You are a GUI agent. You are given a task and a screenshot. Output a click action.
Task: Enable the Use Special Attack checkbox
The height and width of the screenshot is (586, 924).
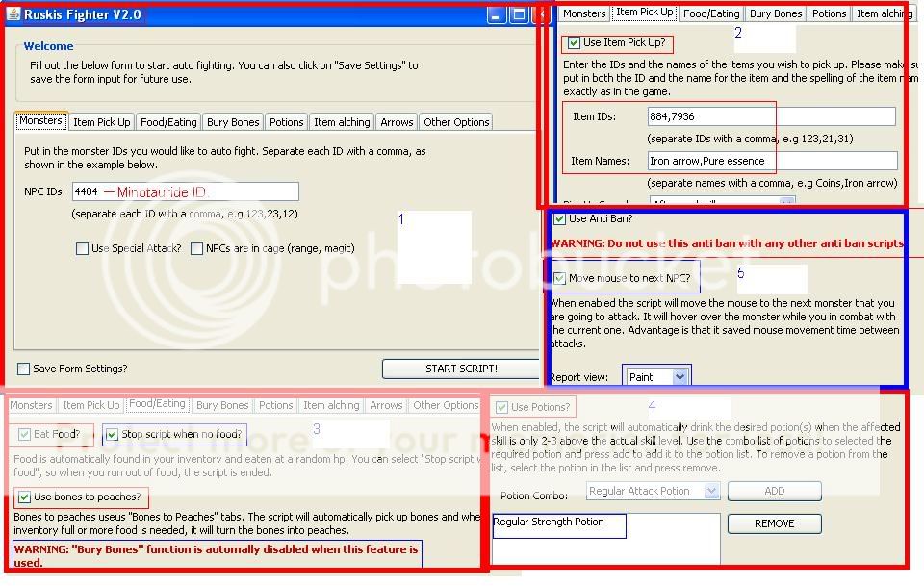(83, 249)
